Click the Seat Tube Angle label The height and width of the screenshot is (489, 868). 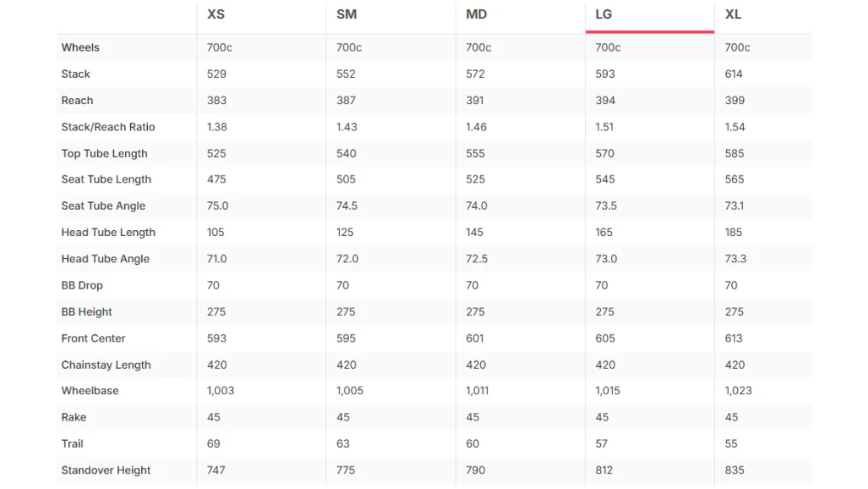(103, 206)
